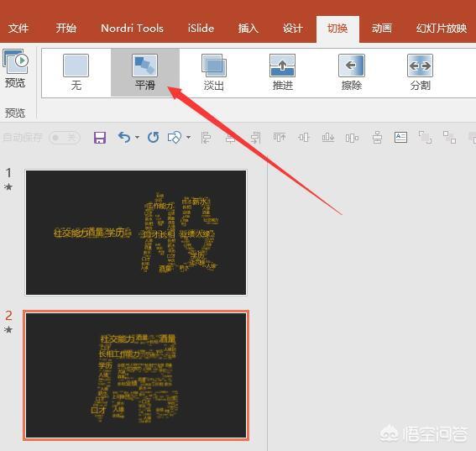Switch to the Design (设计) tab
This screenshot has width=476, height=451.
click(x=293, y=29)
